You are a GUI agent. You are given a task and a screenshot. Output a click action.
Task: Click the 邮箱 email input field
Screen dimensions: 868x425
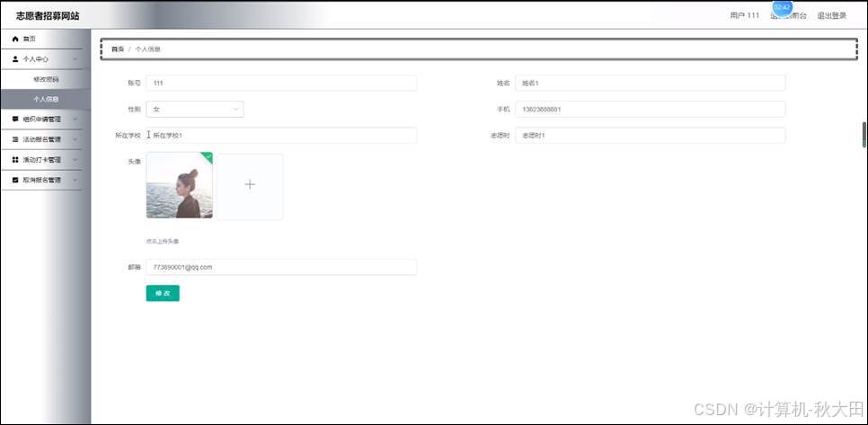281,267
